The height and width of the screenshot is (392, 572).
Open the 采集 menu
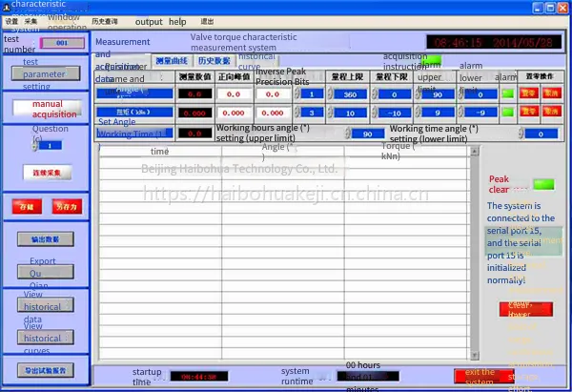(31, 22)
